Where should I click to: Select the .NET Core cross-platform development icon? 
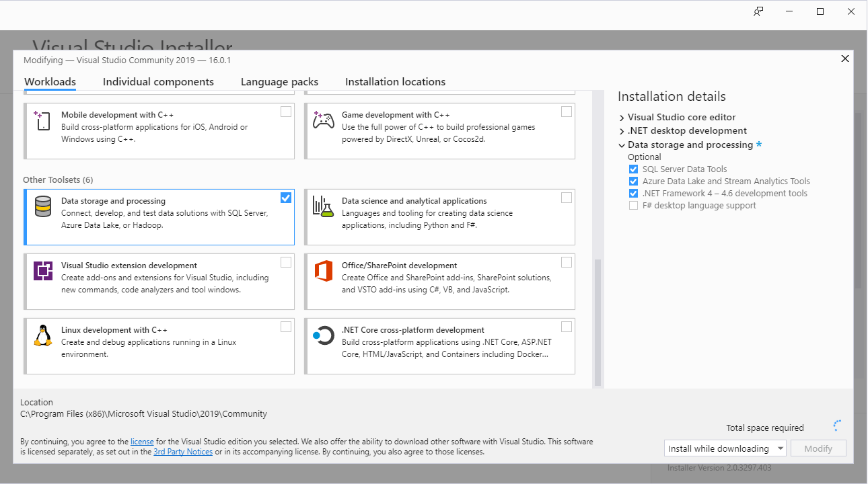[x=324, y=335]
